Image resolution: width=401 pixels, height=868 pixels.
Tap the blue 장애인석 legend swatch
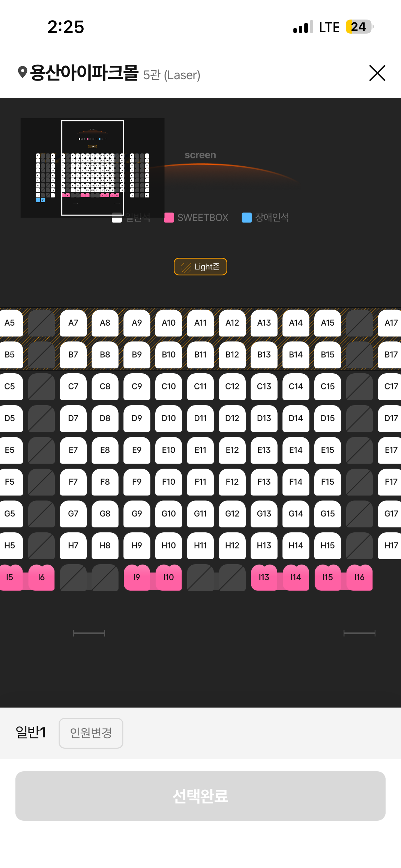tap(246, 218)
